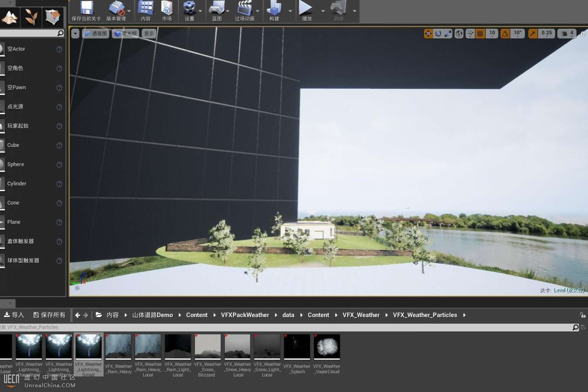
Task: Open help for Cube entry
Action: tap(59, 145)
